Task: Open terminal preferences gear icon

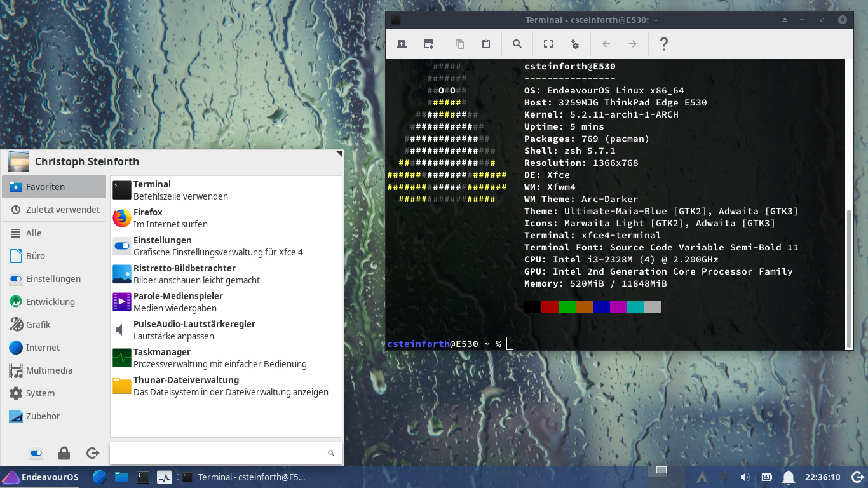Action: [575, 44]
